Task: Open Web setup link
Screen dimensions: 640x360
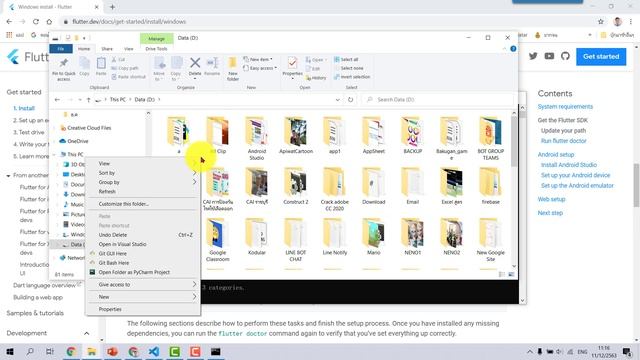Action: [551, 199]
